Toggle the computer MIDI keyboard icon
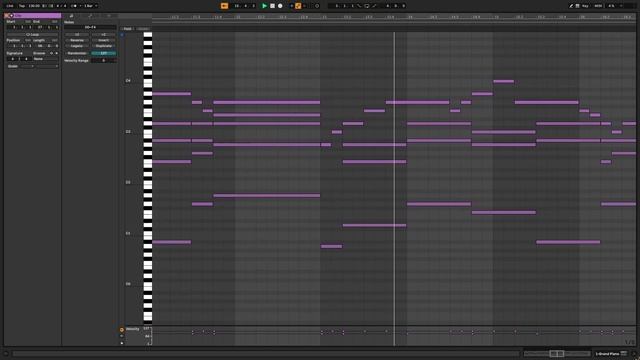Image resolution: width=640 pixels, height=360 pixels. pyautogui.click(x=577, y=6)
